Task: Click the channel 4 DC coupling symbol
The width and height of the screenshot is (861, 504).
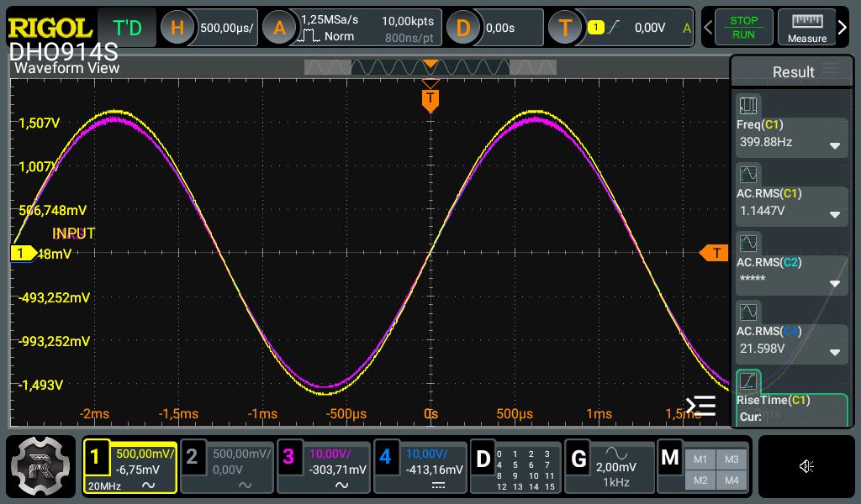Action: point(438,486)
